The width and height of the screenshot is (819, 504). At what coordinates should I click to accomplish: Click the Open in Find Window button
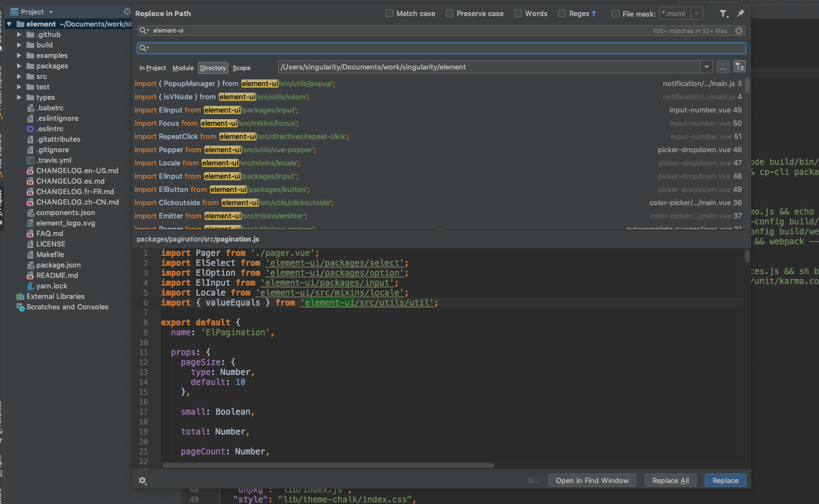[592, 481]
